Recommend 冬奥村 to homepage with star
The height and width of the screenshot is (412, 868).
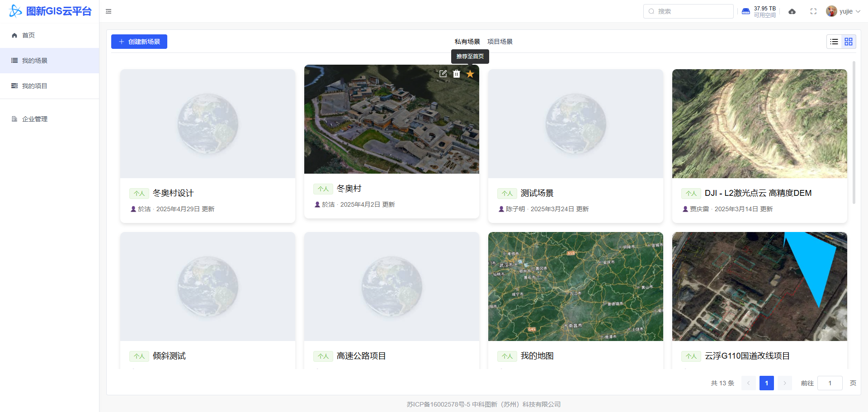tap(470, 74)
